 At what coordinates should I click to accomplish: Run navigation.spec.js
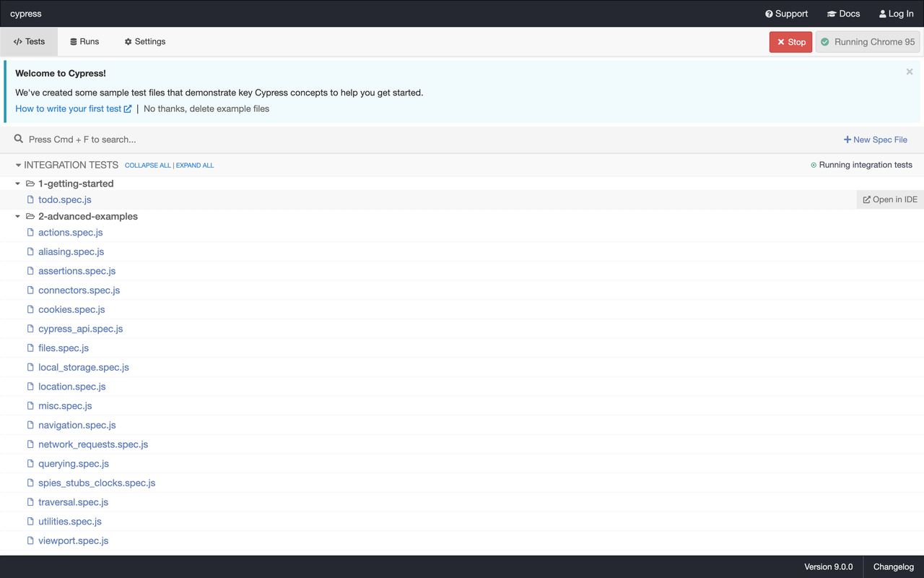point(77,425)
